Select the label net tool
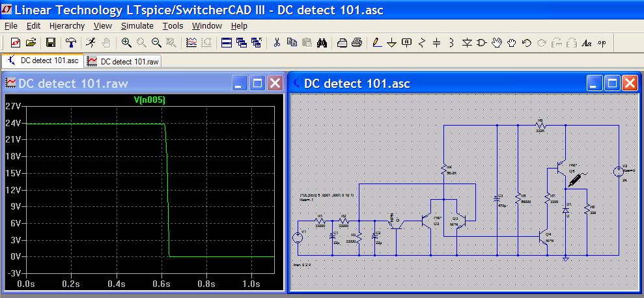 coord(406,42)
